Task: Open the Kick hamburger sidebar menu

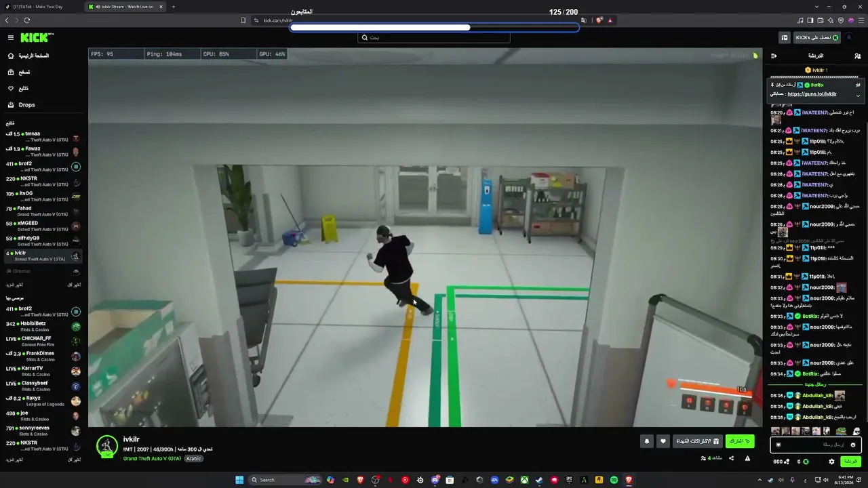Action: click(x=11, y=38)
